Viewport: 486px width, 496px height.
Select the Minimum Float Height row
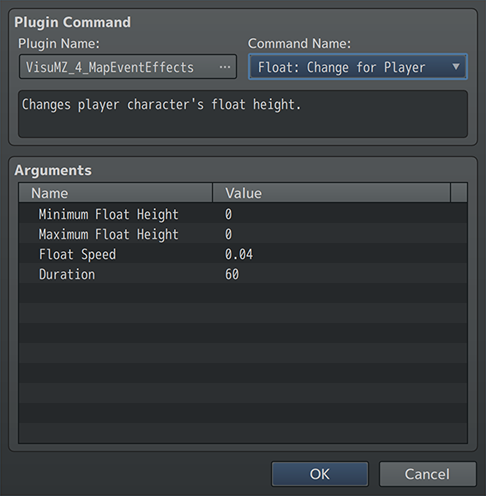243,213
